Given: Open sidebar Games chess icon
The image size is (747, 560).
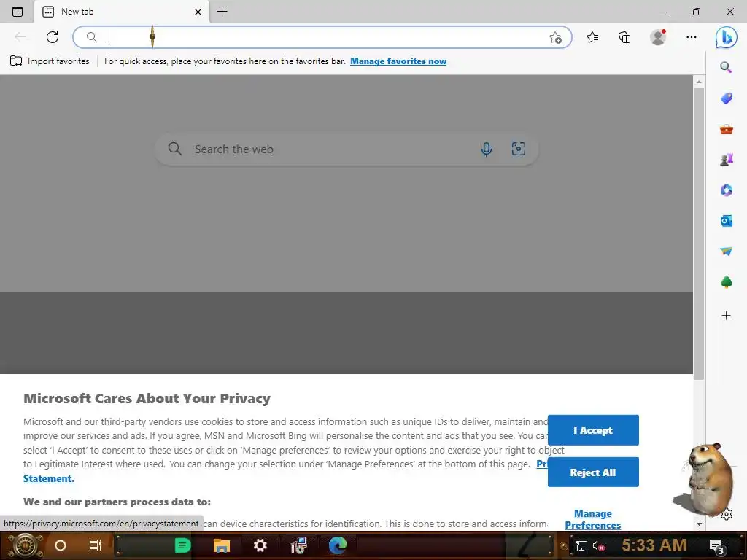Looking at the screenshot, I should click(726, 160).
